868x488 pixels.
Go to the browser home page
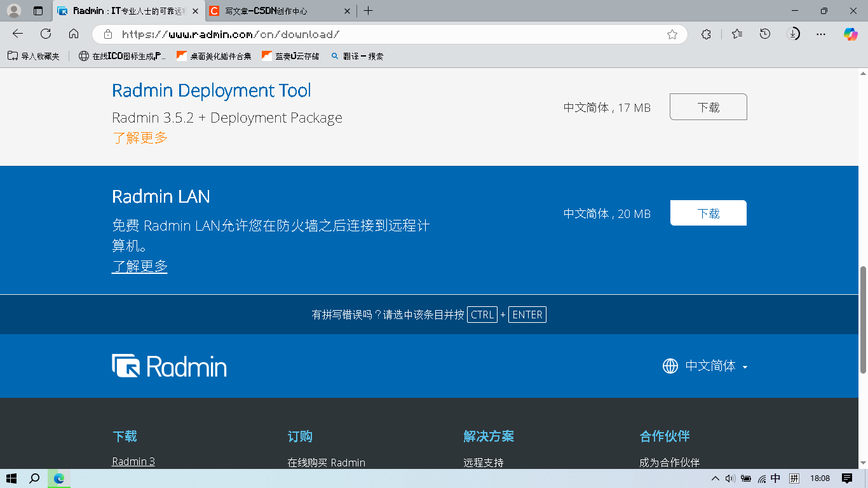[74, 34]
